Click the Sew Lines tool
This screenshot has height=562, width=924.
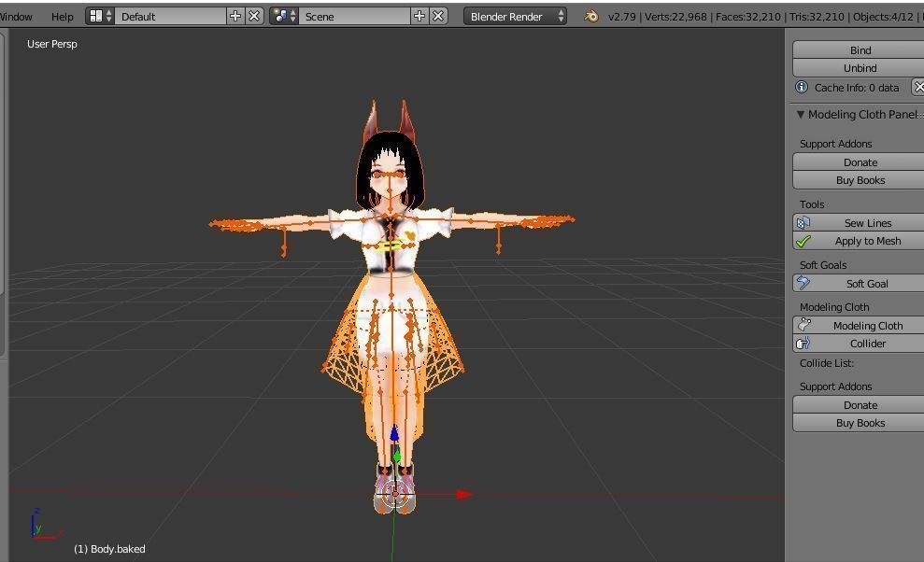tap(860, 223)
